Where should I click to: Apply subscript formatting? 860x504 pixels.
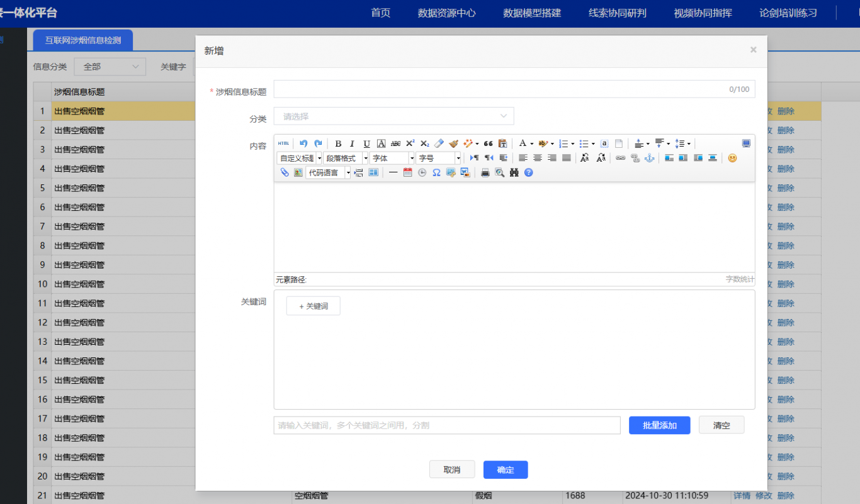pos(425,143)
